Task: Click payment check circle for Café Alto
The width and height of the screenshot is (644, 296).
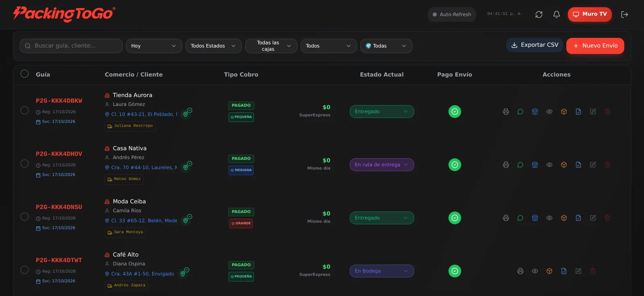Action: click(455, 271)
